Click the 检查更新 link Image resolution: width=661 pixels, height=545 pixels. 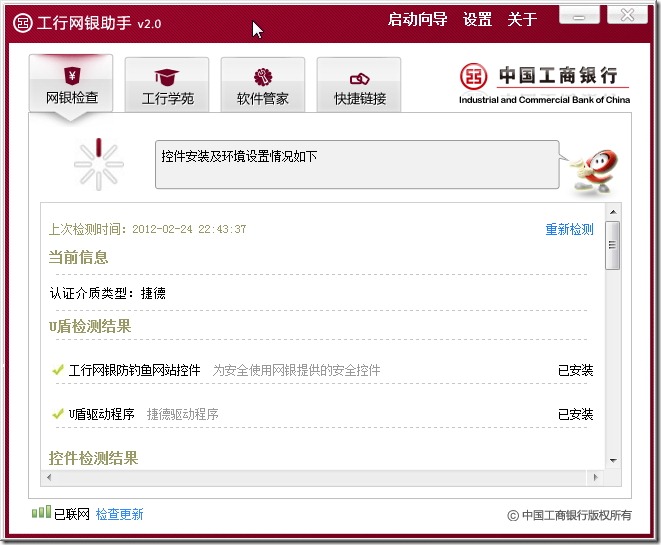click(x=120, y=514)
